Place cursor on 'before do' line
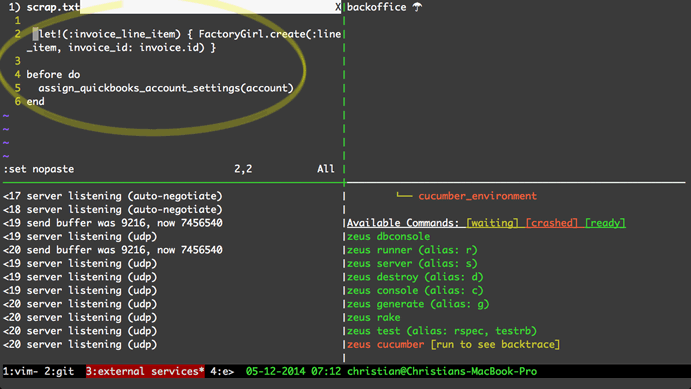The height and width of the screenshot is (389, 691). (53, 74)
